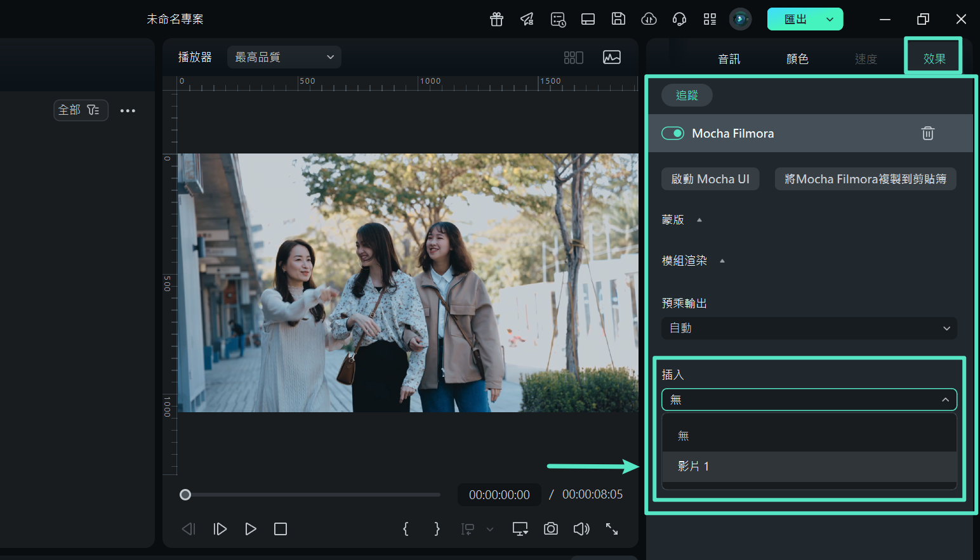Click the 未命名專案 project title
Viewport: 980px width, 560px height.
[175, 19]
